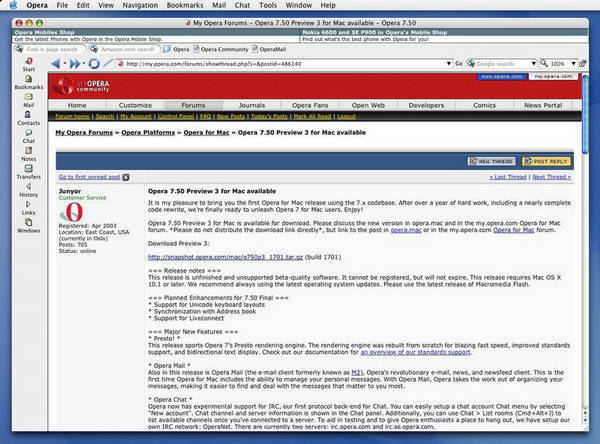Click the Amazon.com search icon
The image size is (600, 444).
click(x=93, y=49)
